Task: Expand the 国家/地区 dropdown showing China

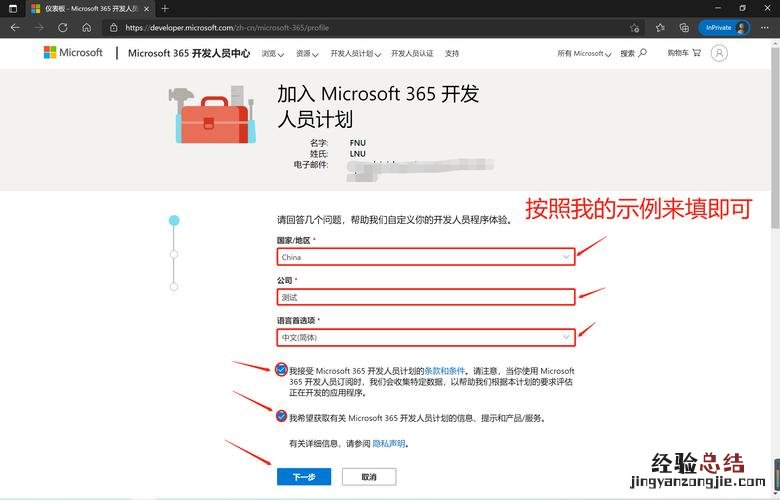Action: tap(426, 257)
